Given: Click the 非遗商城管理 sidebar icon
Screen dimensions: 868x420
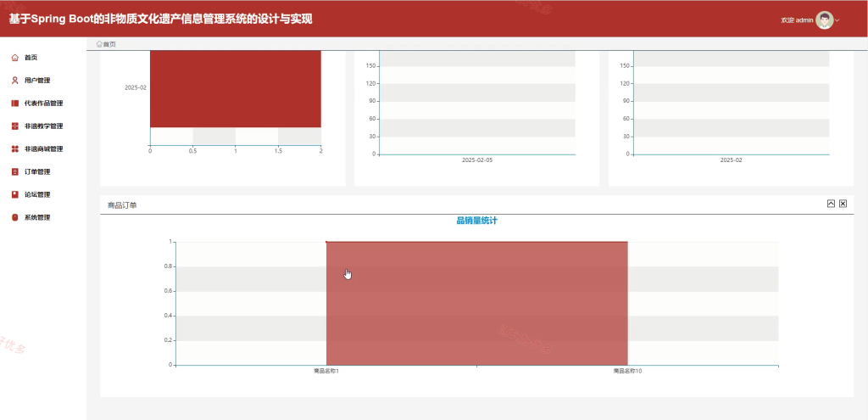Looking at the screenshot, I should point(15,149).
